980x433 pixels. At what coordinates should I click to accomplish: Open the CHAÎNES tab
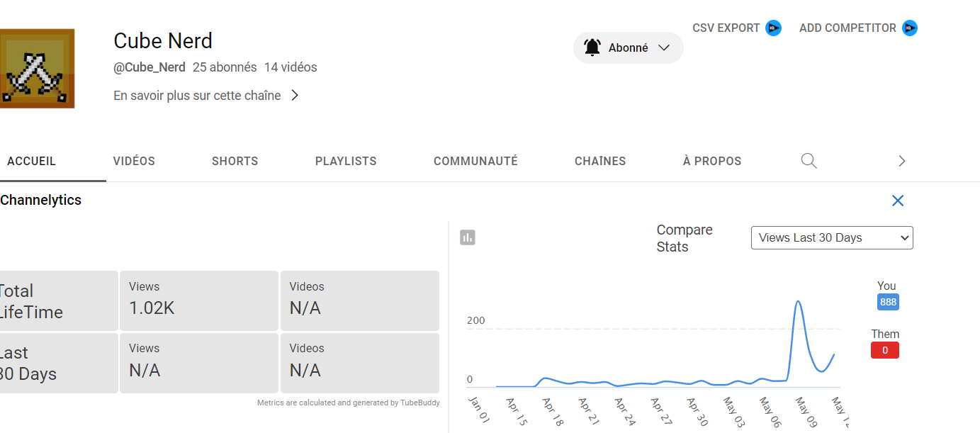click(x=600, y=161)
